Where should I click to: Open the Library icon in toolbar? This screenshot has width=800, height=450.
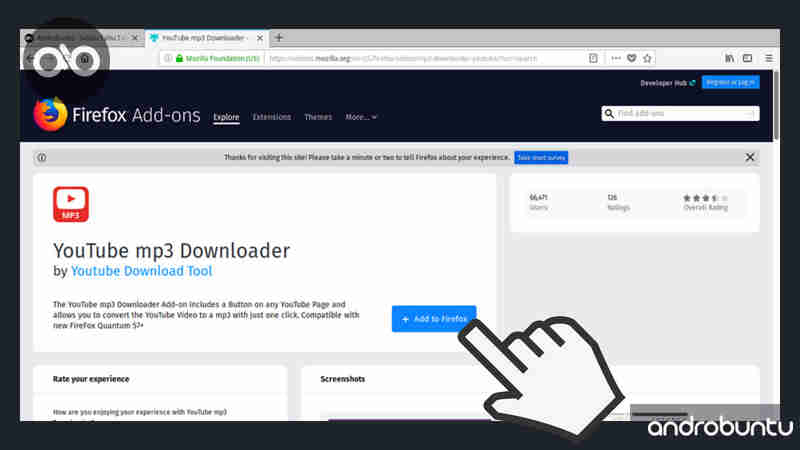tap(730, 58)
